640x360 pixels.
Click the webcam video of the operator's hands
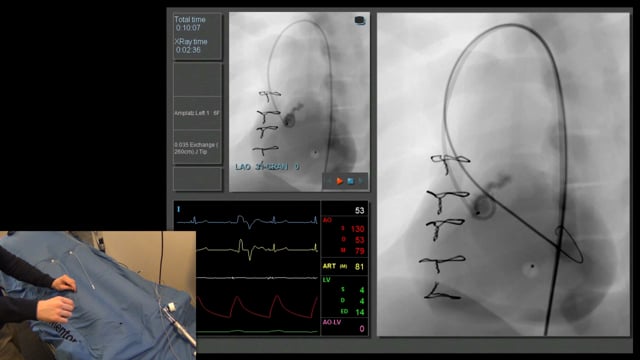(98, 296)
